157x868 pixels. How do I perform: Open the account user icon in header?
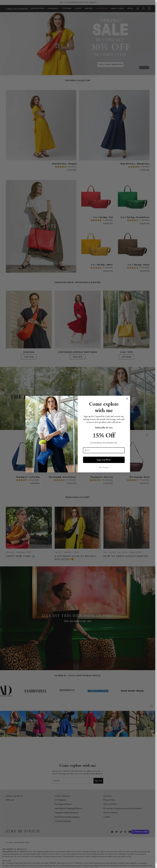point(137,8)
